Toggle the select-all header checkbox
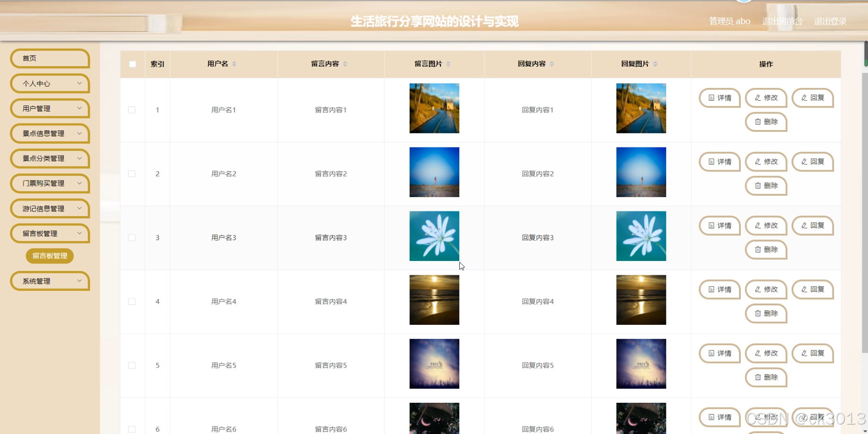This screenshot has width=868, height=434. (x=133, y=64)
